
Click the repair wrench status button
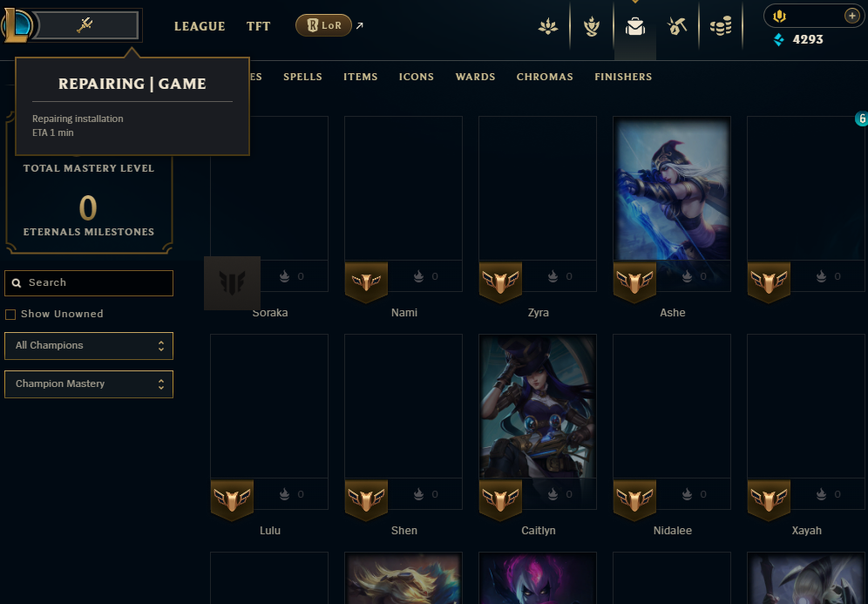(x=85, y=25)
